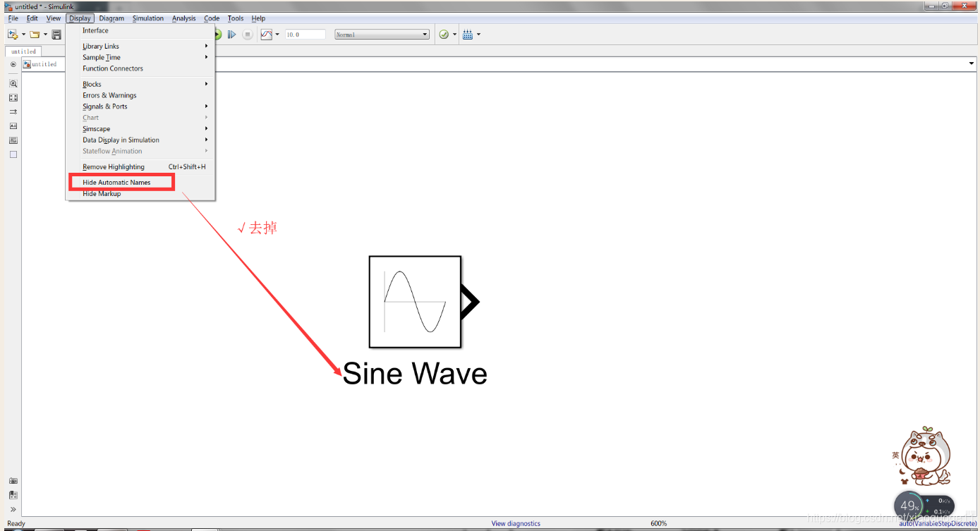The width and height of the screenshot is (980, 531).
Task: Save the model with the floppy icon
Action: pos(56,34)
